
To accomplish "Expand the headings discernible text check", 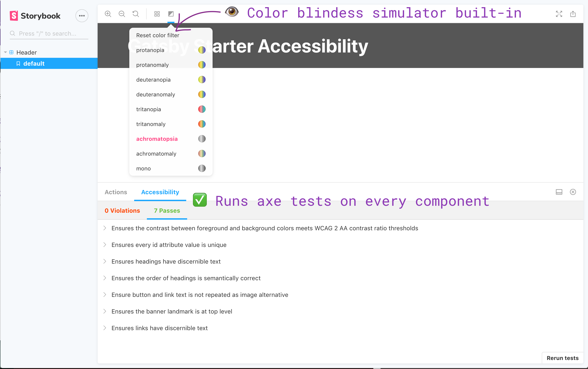I will [x=105, y=261].
